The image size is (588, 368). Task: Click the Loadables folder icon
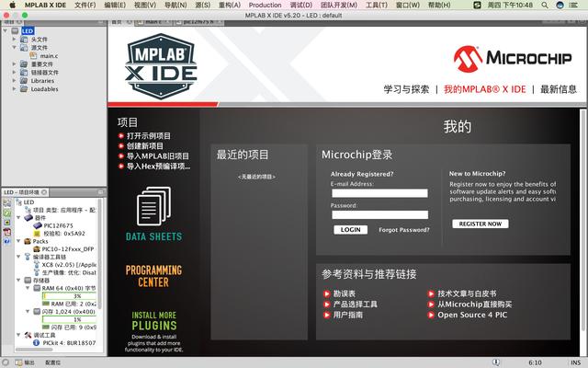[24, 88]
